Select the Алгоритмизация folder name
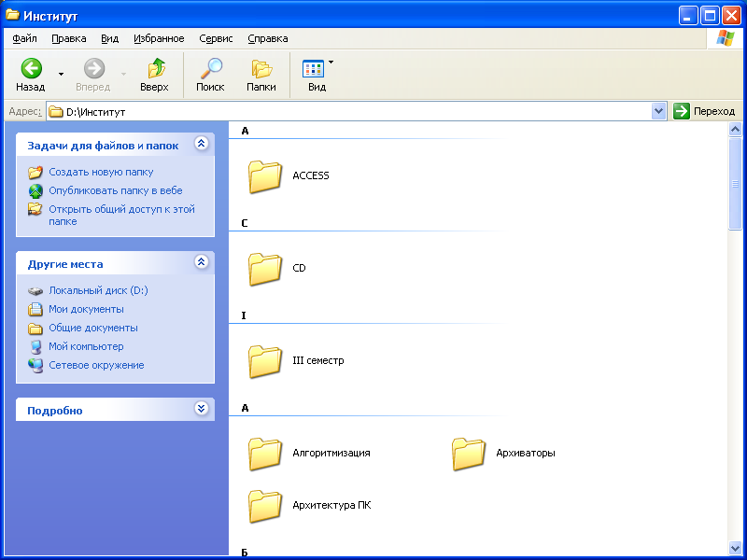747x560 pixels. point(331,453)
